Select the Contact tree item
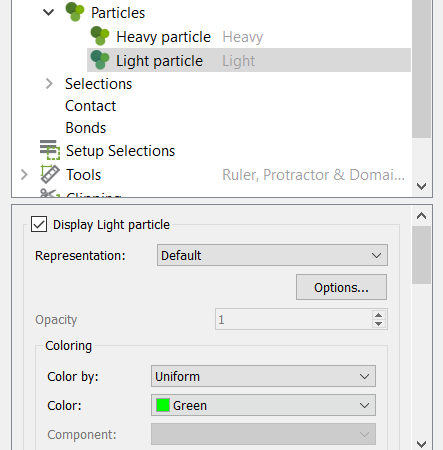 [x=91, y=106]
